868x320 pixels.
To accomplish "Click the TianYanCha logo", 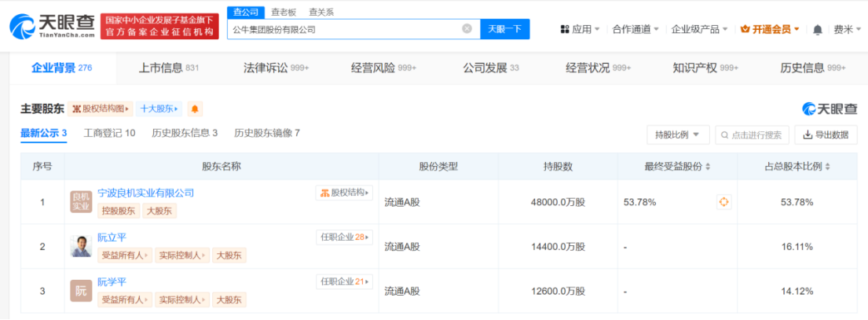I will (52, 26).
